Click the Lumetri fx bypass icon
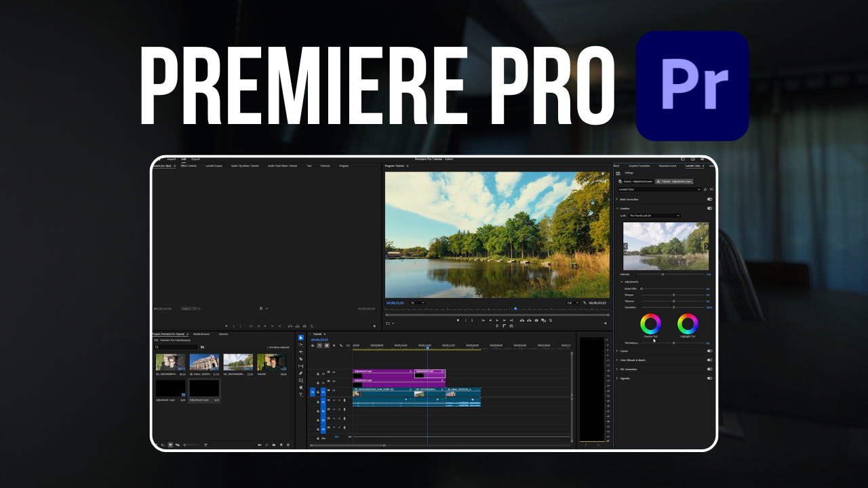This screenshot has width=868, height=488. click(705, 189)
